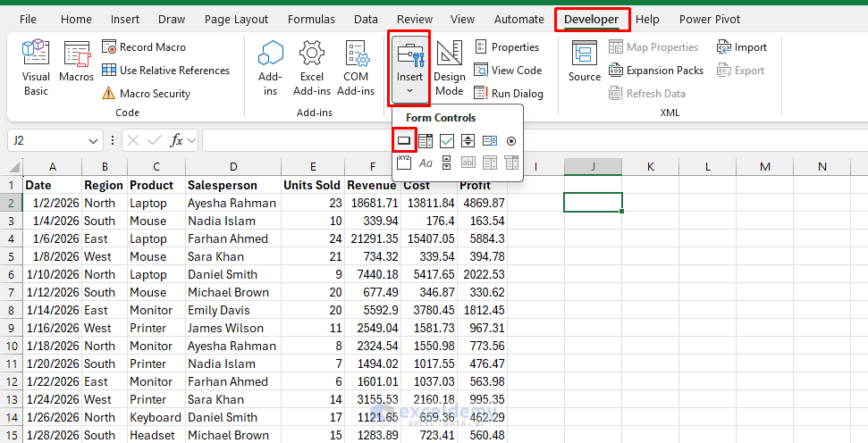
Task: Click the 'Units Sold' header cell
Action: point(313,185)
